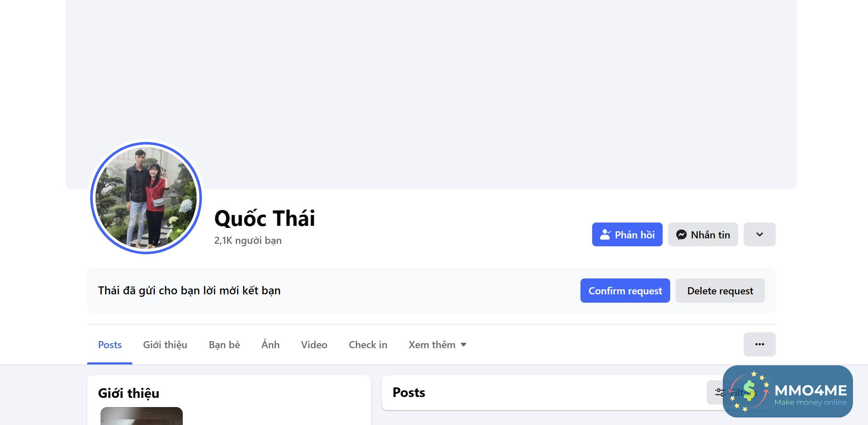Go to the Ảnh tab
The height and width of the screenshot is (425, 868).
(270, 345)
